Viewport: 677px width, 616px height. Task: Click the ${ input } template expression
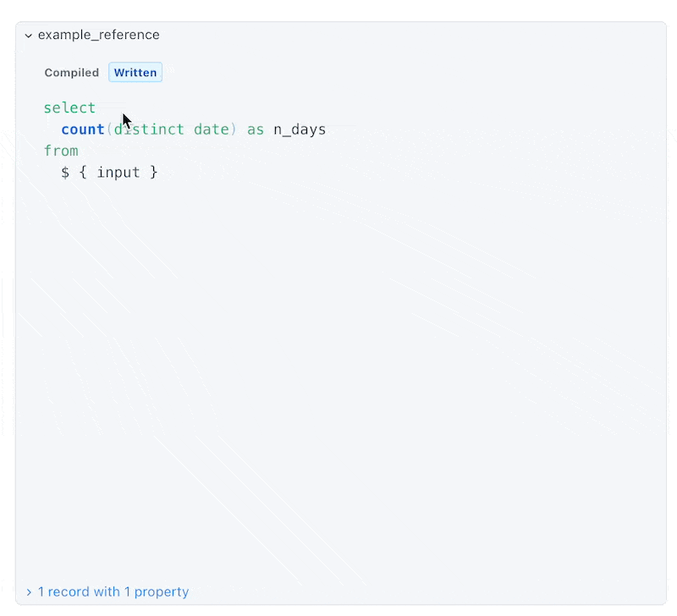(x=110, y=172)
